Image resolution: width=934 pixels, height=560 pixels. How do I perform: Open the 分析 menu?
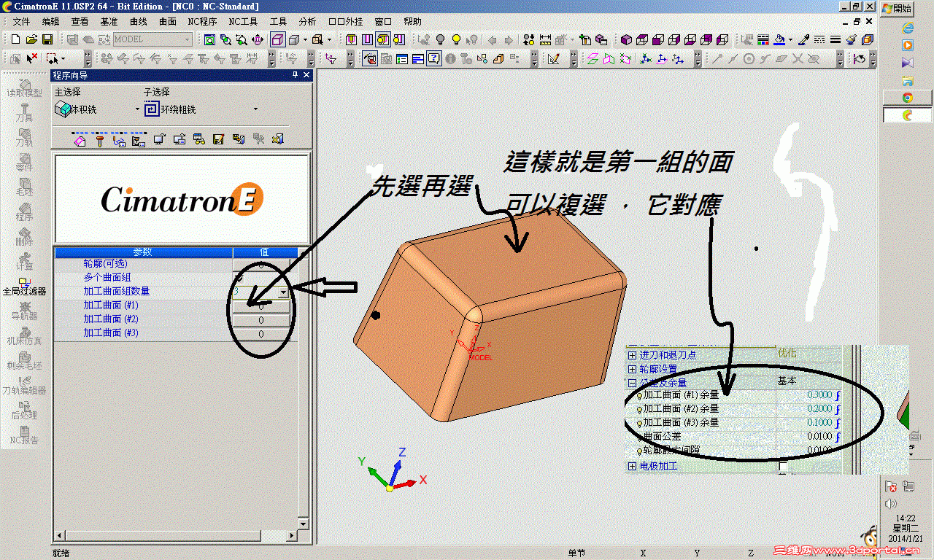(x=307, y=21)
